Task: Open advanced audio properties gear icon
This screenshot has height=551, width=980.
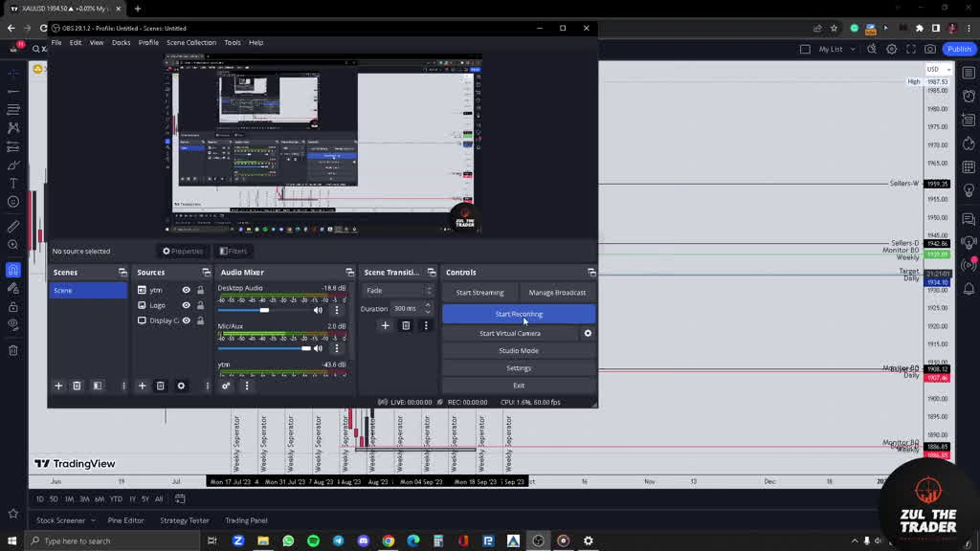Action: pos(226,386)
